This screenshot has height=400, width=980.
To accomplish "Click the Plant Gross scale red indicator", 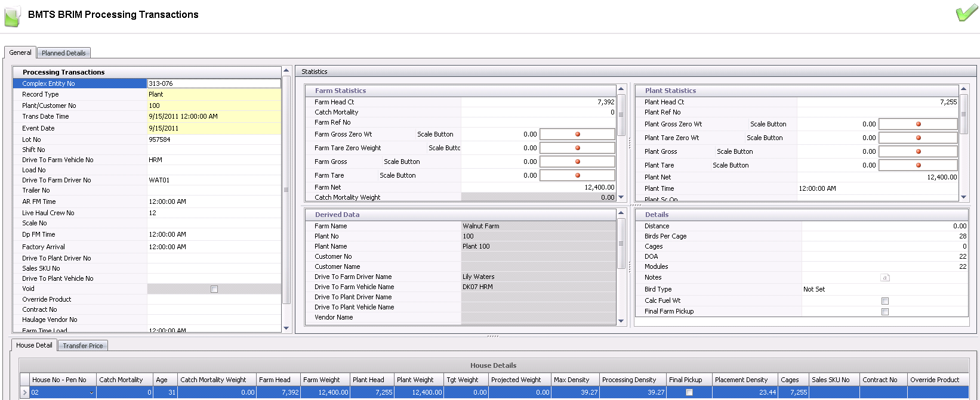I will click(918, 151).
